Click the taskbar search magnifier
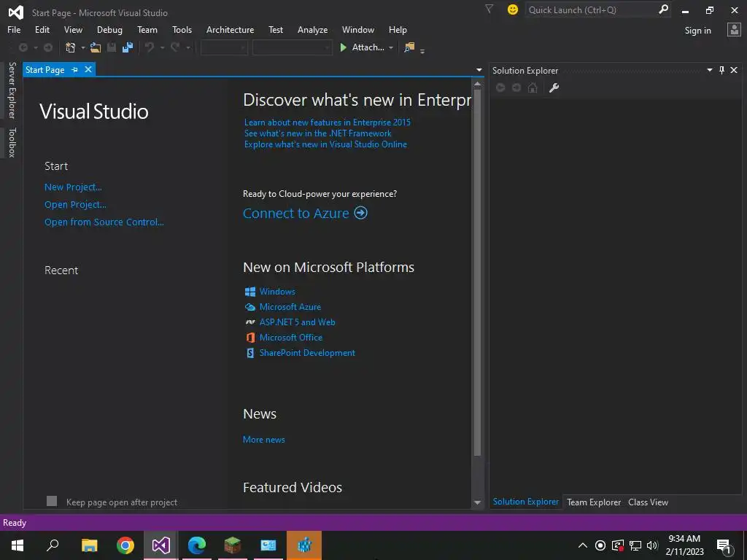Image resolution: width=747 pixels, height=560 pixels. point(53,545)
